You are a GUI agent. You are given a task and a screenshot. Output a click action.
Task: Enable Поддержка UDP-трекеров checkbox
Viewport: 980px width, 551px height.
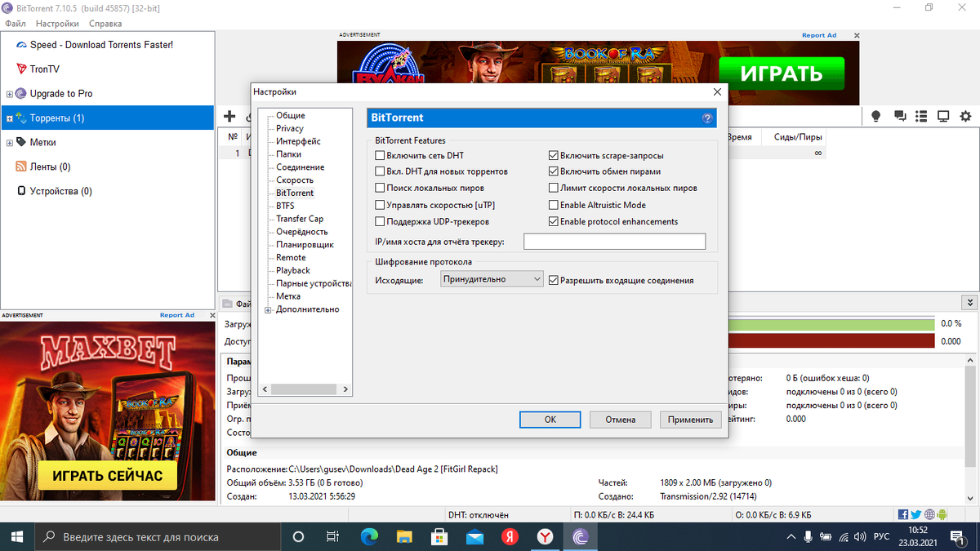click(380, 221)
